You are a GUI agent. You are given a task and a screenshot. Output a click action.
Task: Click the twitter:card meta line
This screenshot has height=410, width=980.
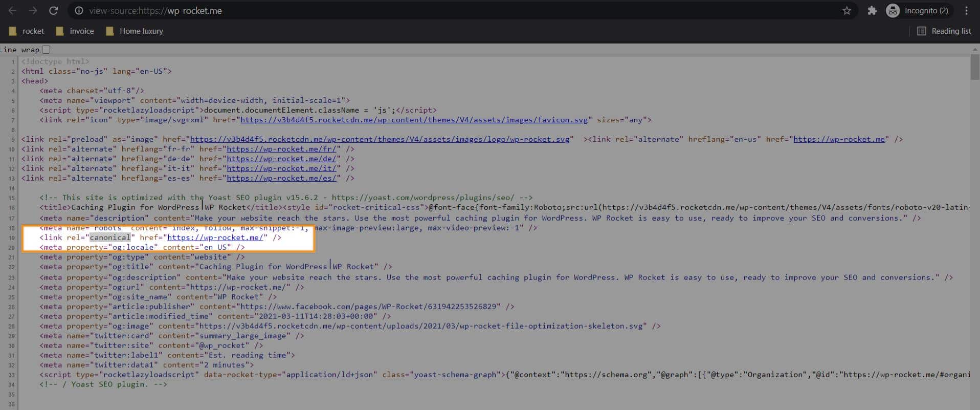(172, 336)
